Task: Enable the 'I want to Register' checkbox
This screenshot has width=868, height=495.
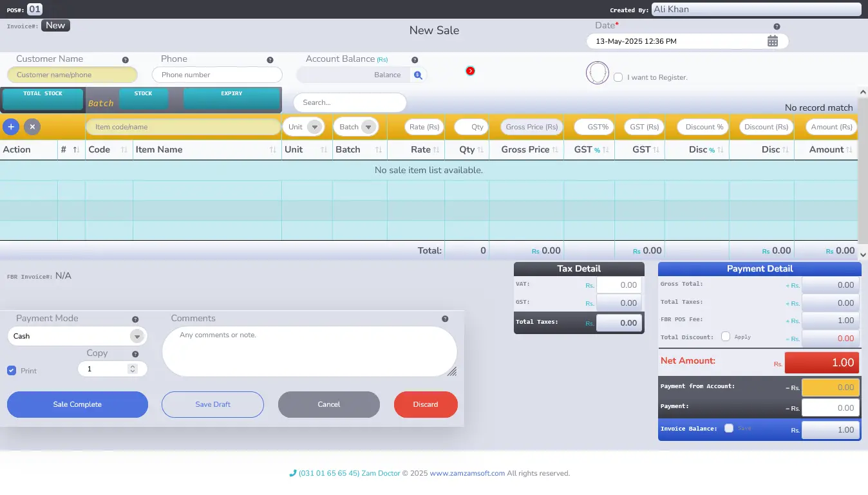Action: coord(618,77)
